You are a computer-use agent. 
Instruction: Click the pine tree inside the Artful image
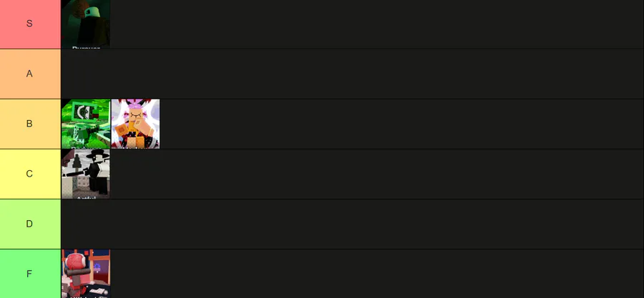pyautogui.click(x=78, y=167)
